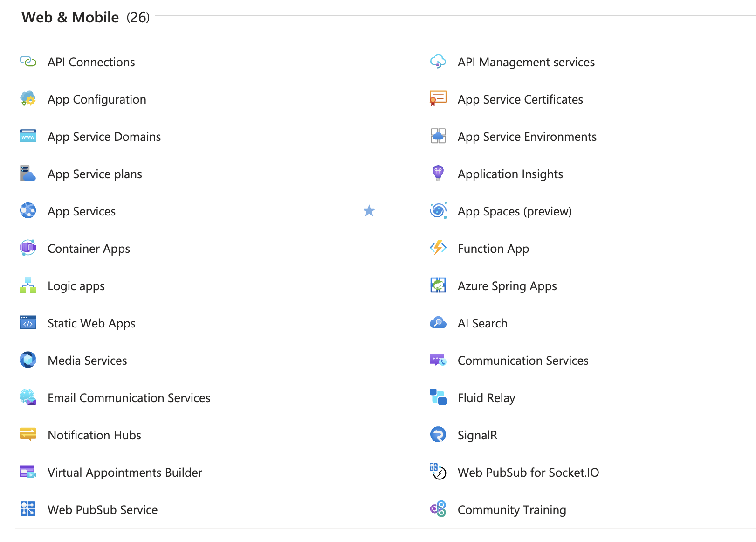Open App Service Environments
This screenshot has height=542, width=756.
pyautogui.click(x=527, y=137)
